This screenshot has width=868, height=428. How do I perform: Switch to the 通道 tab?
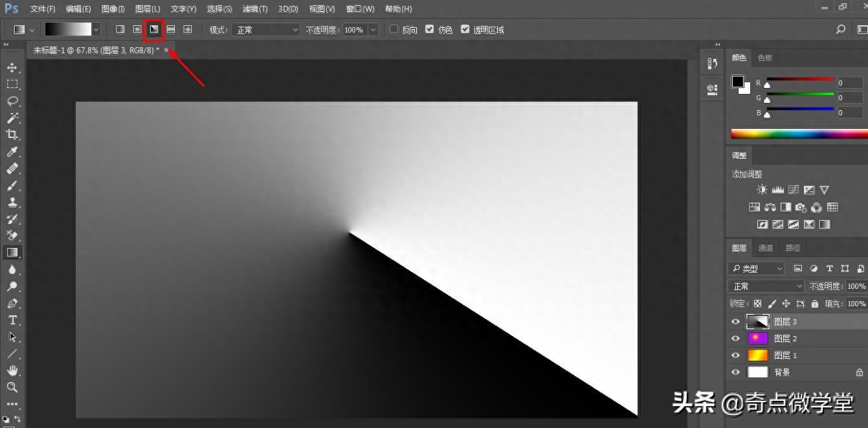click(766, 248)
